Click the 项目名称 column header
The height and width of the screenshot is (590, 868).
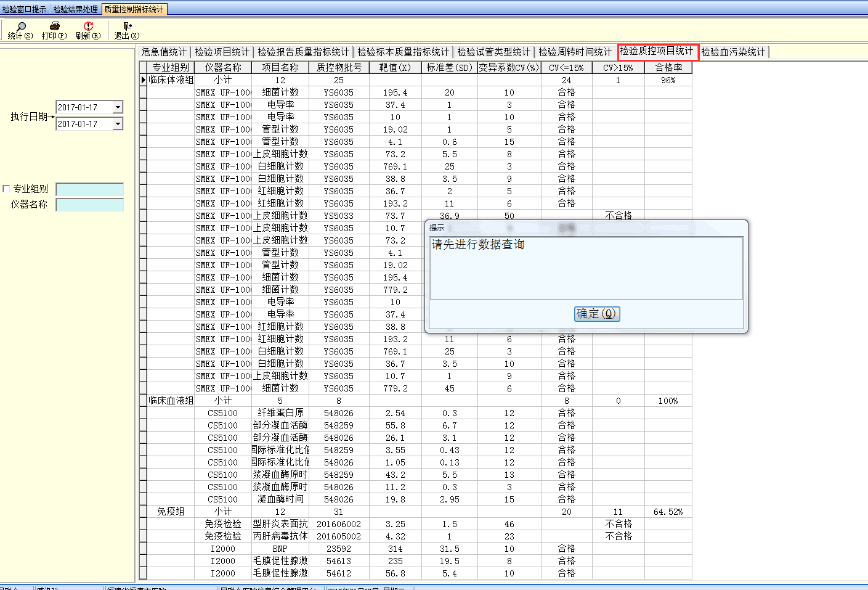pos(280,68)
